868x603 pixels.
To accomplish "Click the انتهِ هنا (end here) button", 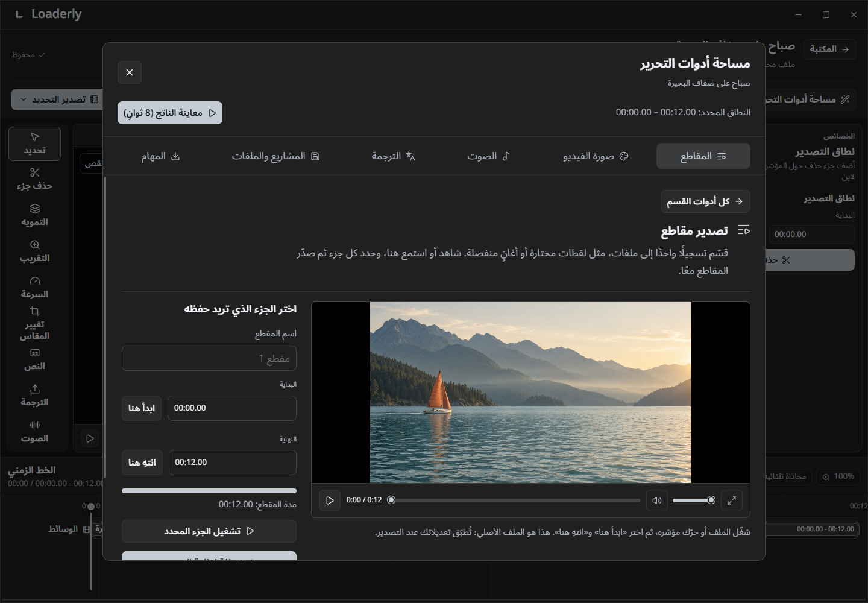I will pyautogui.click(x=142, y=463).
